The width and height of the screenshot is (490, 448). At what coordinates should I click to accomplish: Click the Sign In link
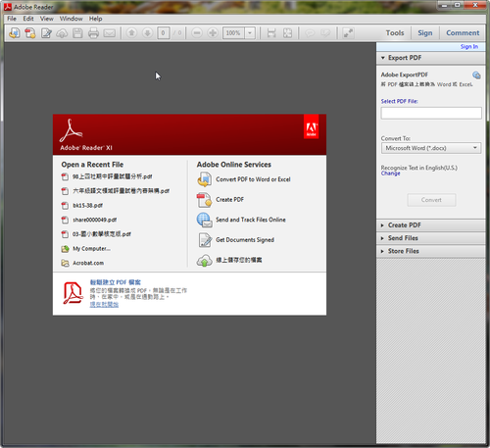(x=469, y=47)
